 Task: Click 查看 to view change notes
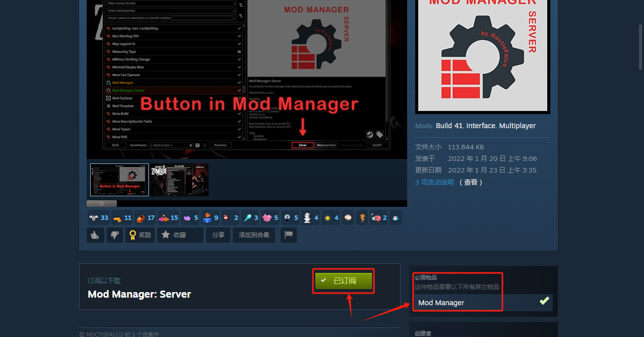(x=471, y=182)
